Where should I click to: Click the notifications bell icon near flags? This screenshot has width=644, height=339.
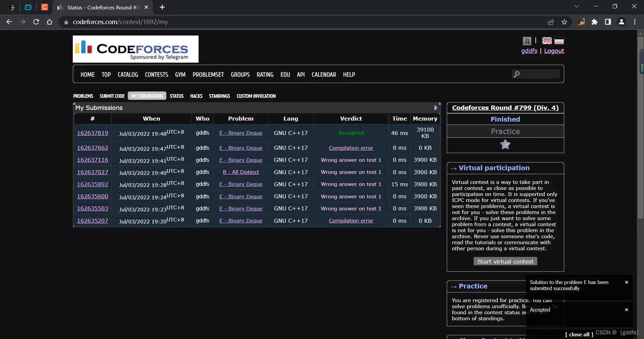527,41
